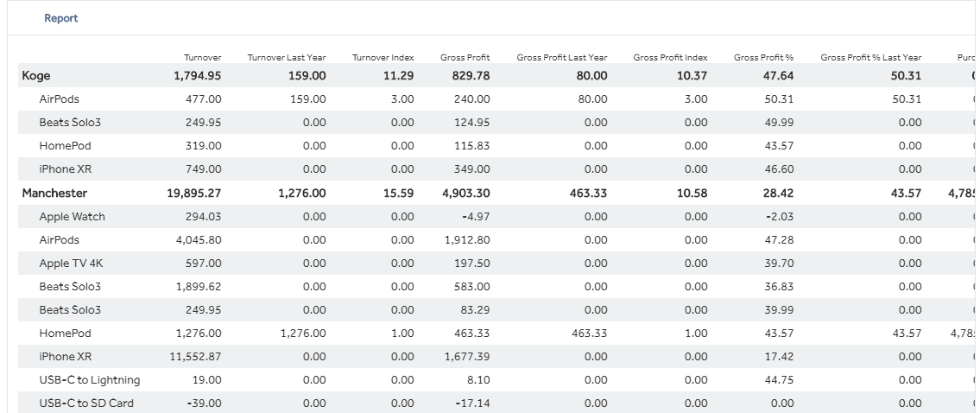Screen dimensions: 980x413
Task: Select the Koge group row
Action: pyautogui.click(x=496, y=76)
